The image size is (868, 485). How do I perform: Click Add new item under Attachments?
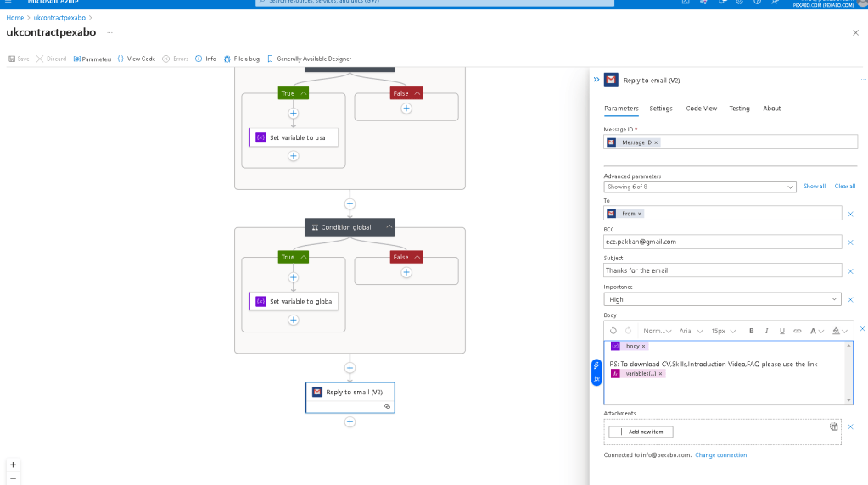(641, 432)
